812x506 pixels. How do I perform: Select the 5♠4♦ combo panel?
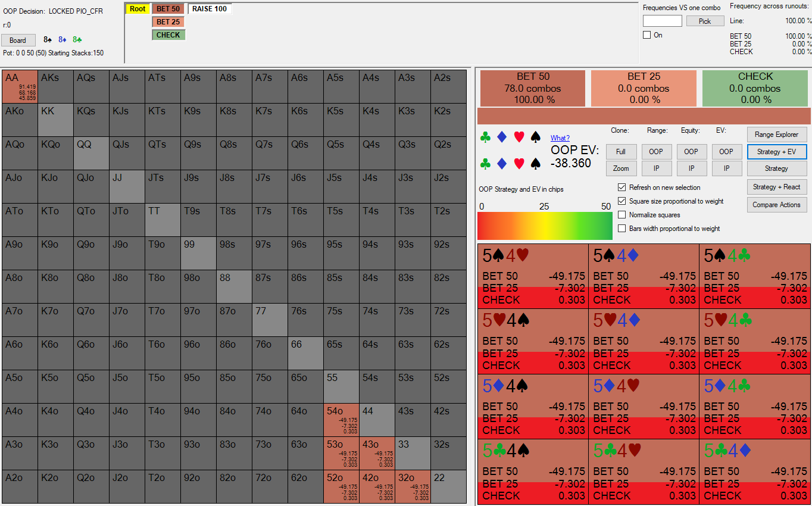pyautogui.click(x=644, y=276)
